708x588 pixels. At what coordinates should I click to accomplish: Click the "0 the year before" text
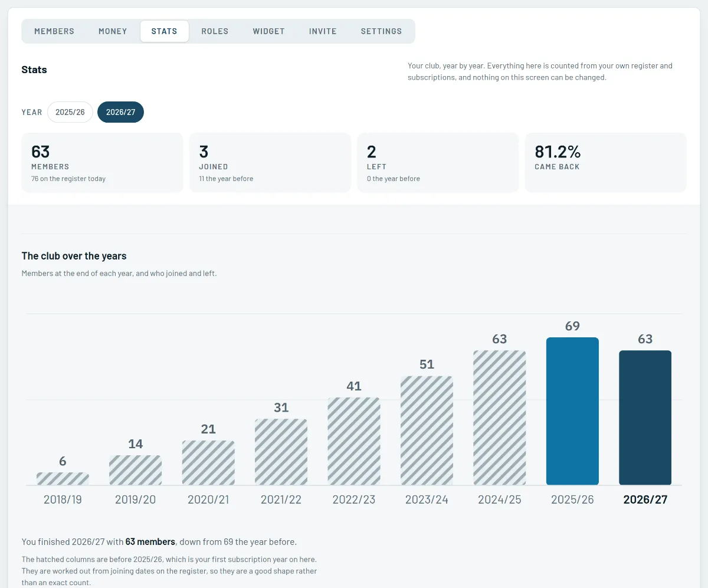pyautogui.click(x=394, y=179)
